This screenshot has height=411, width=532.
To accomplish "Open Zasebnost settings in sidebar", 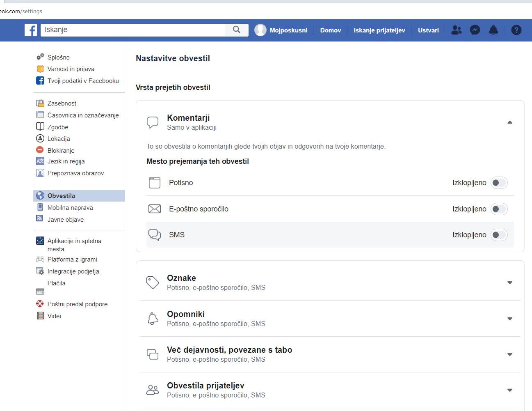I will click(62, 103).
